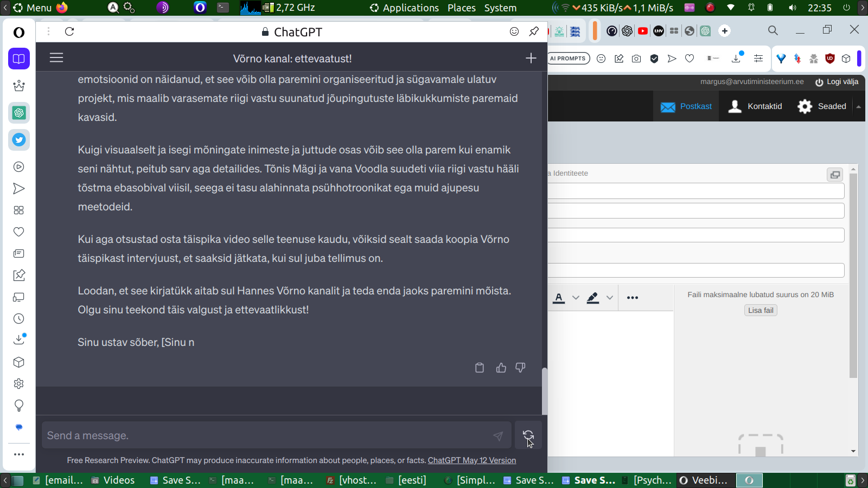Image resolution: width=868 pixels, height=488 pixels.
Task: Click the Lisa fail button
Action: coord(761,310)
